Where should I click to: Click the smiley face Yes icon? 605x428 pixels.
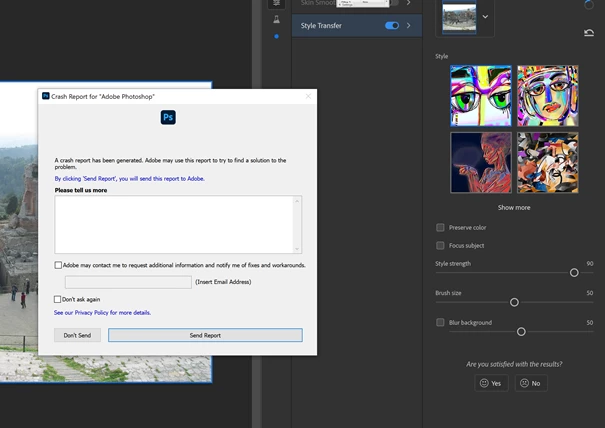(484, 383)
